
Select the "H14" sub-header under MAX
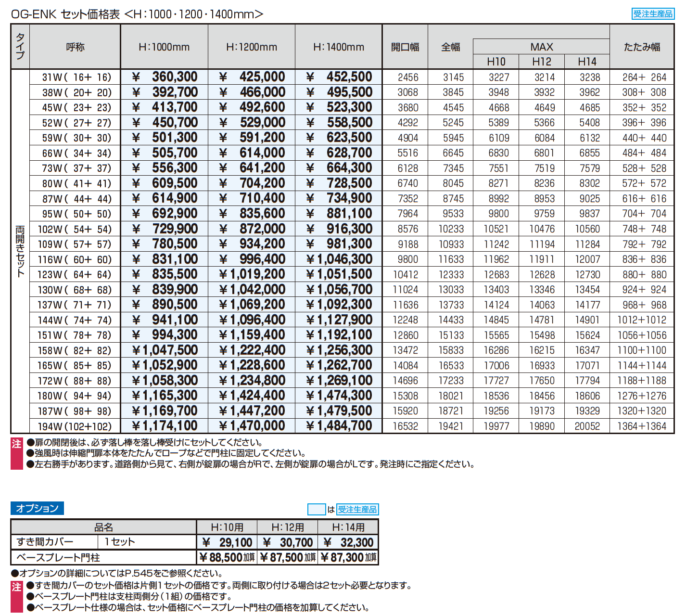pyautogui.click(x=587, y=62)
